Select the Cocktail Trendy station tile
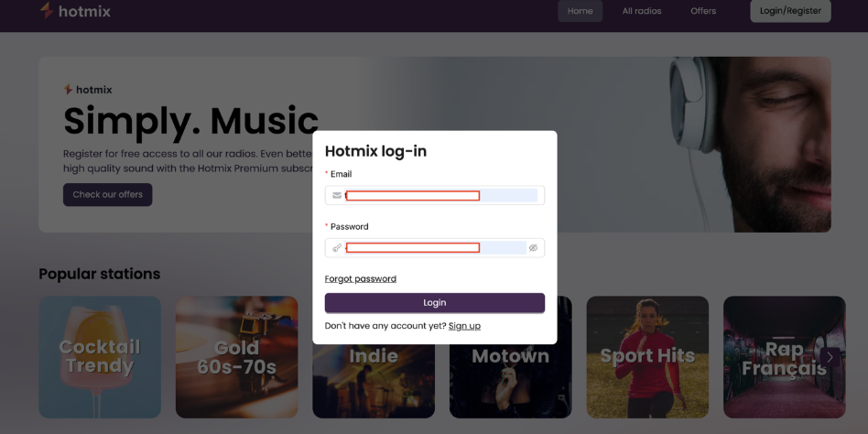Screen dimensions: 868x434 tap(100, 357)
